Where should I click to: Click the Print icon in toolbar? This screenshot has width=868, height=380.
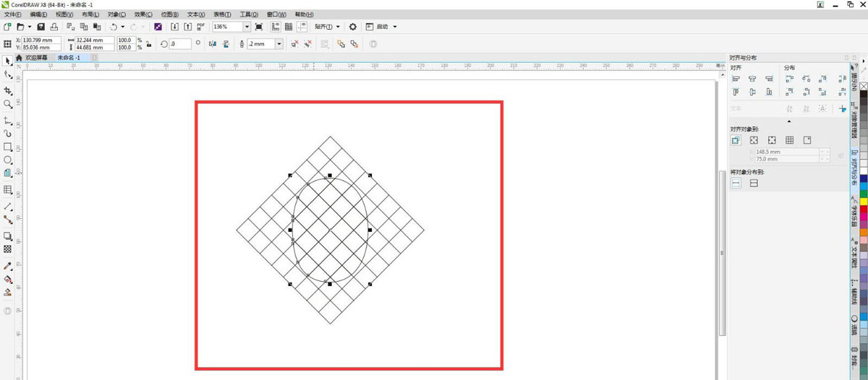(x=54, y=27)
